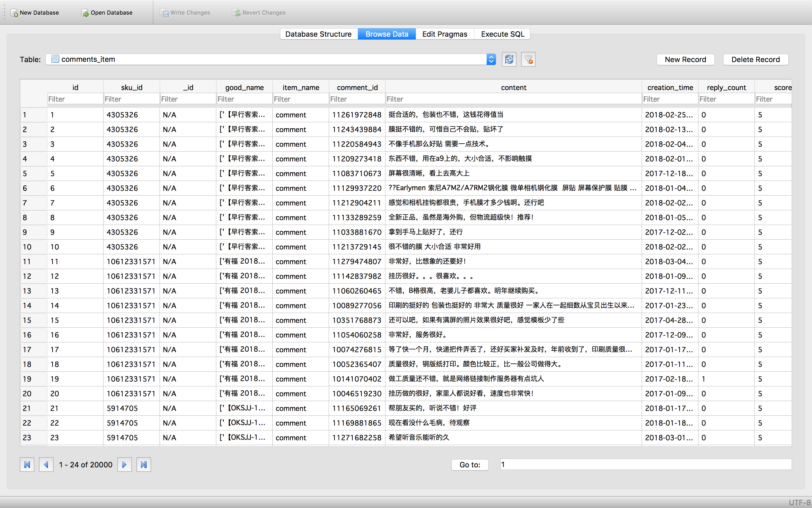812x508 pixels.
Task: Click the New Record button
Action: tap(685, 60)
